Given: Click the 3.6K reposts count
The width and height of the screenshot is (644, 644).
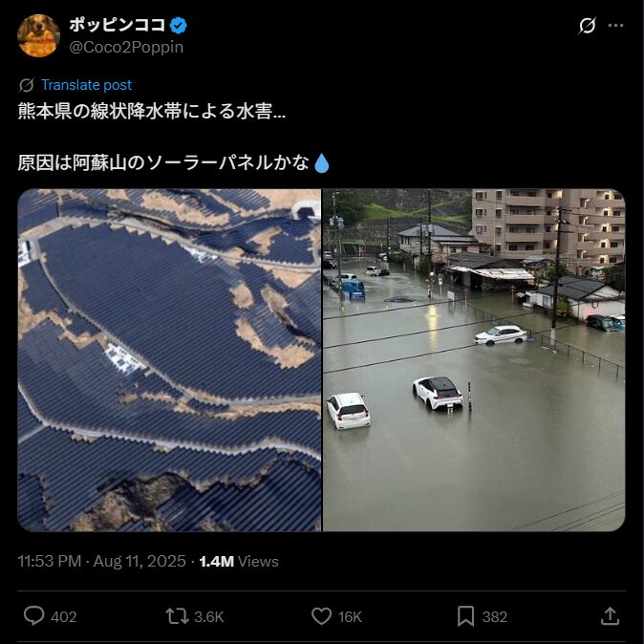Looking at the screenshot, I should pyautogui.click(x=208, y=617).
